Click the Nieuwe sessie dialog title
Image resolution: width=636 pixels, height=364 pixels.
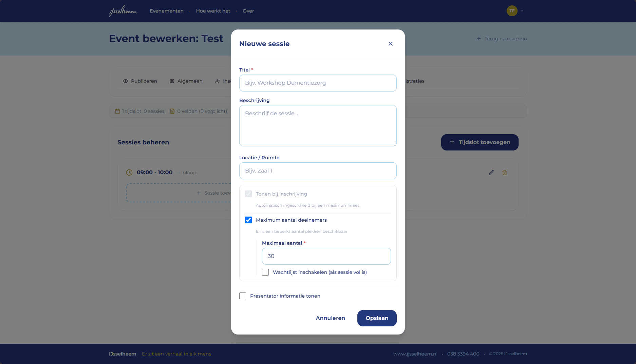(264, 44)
